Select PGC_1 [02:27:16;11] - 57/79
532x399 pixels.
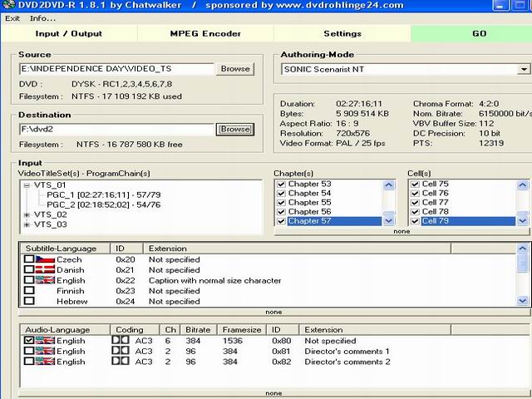[x=103, y=195]
